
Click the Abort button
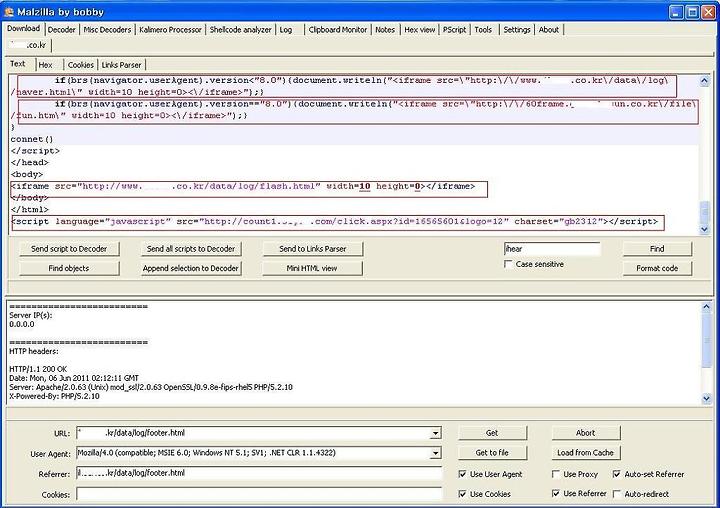(x=586, y=433)
